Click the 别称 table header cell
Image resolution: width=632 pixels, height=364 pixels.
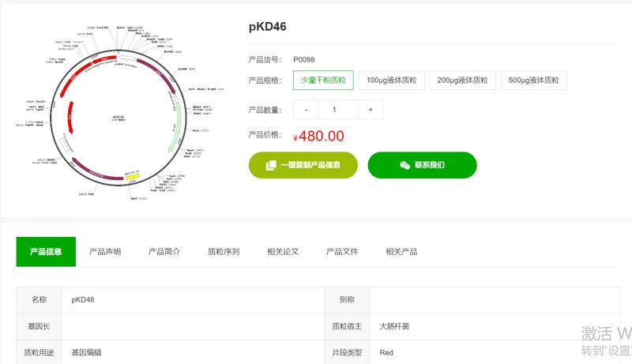(347, 299)
